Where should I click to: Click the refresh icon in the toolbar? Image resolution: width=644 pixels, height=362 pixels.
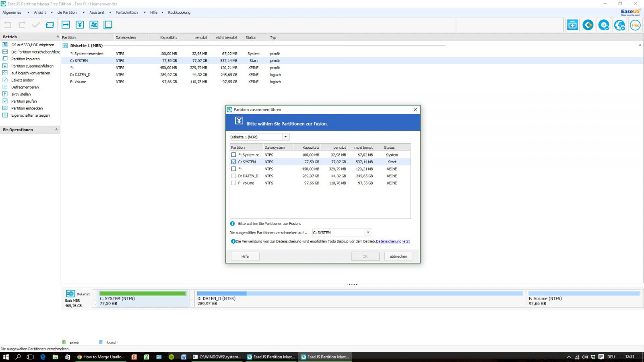(x=50, y=25)
